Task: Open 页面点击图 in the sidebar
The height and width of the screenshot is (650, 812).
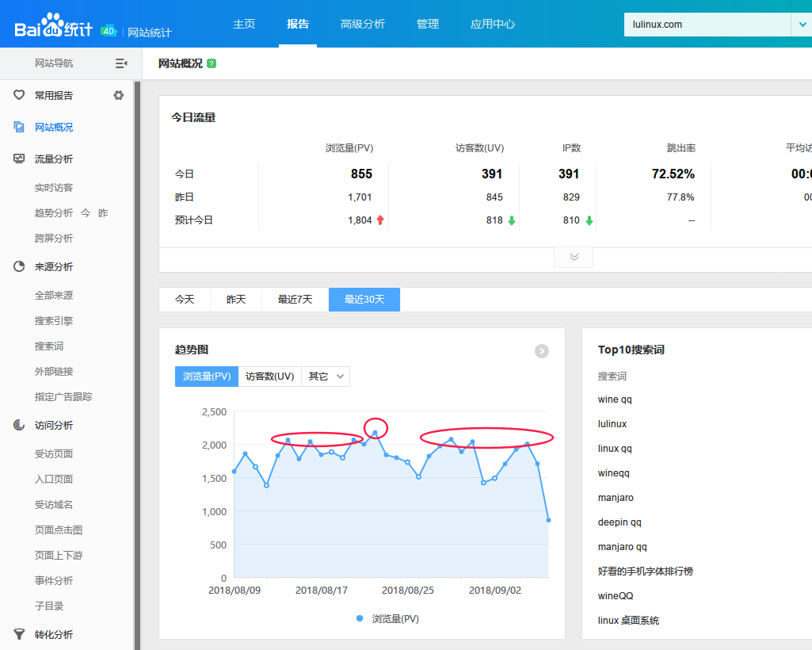Action: [x=59, y=530]
